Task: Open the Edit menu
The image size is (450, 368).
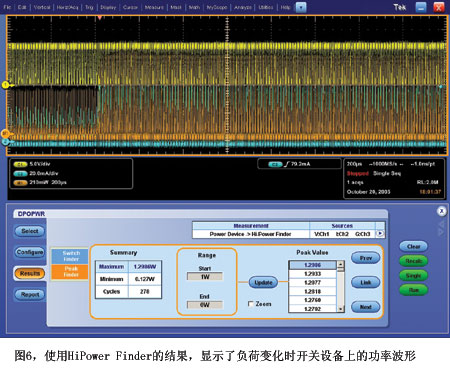Action: click(x=22, y=7)
